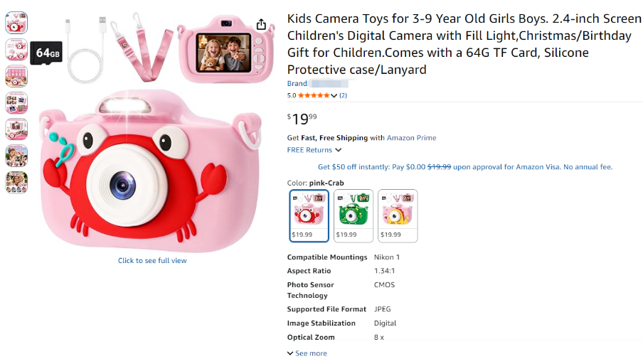Viewport: 643px width, 364px height.
Task: Click to see full view link
Action: click(x=152, y=261)
